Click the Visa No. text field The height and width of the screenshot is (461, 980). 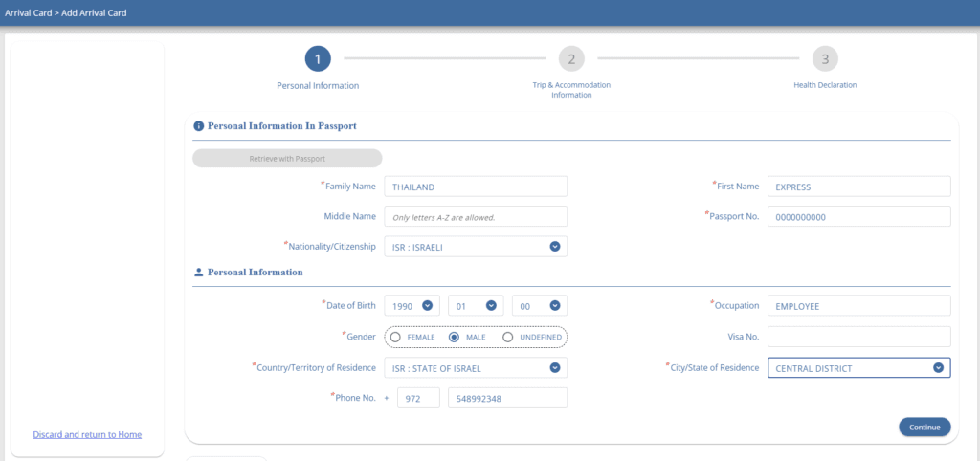(858, 337)
